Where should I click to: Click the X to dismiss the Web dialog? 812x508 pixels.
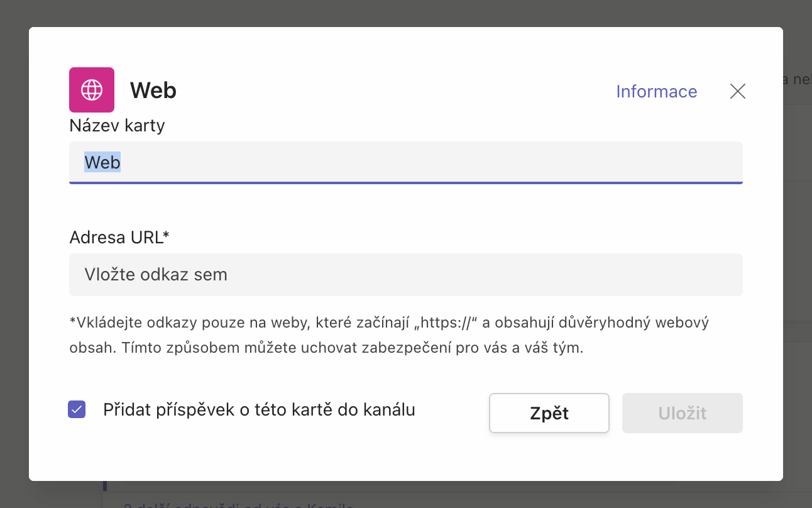(737, 91)
